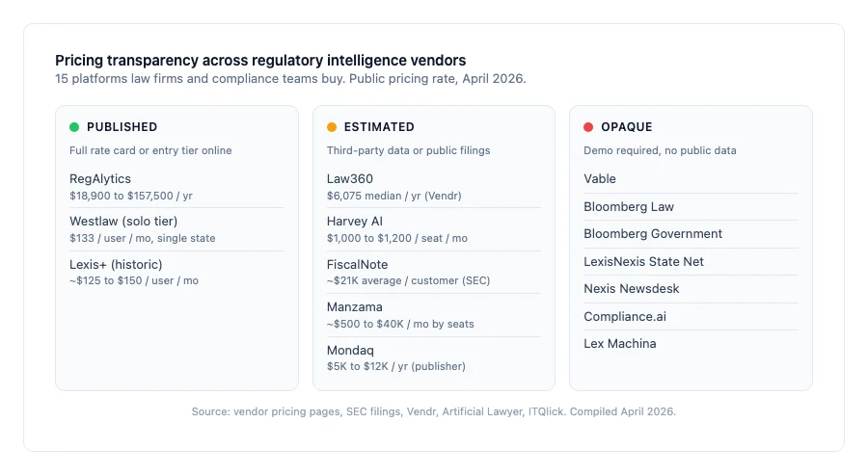Screen dimensions: 868x475
Task: Click the source attribution footnote text
Action: pyautogui.click(x=434, y=411)
